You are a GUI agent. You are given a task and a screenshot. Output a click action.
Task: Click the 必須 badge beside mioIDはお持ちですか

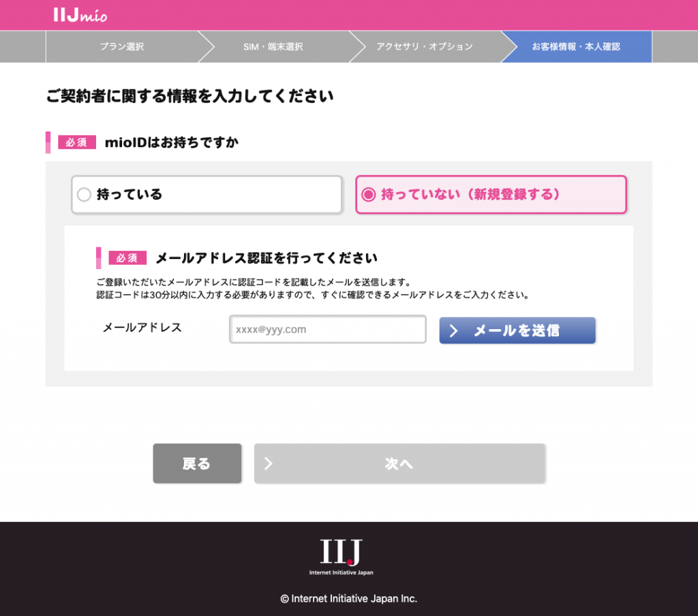point(76,142)
